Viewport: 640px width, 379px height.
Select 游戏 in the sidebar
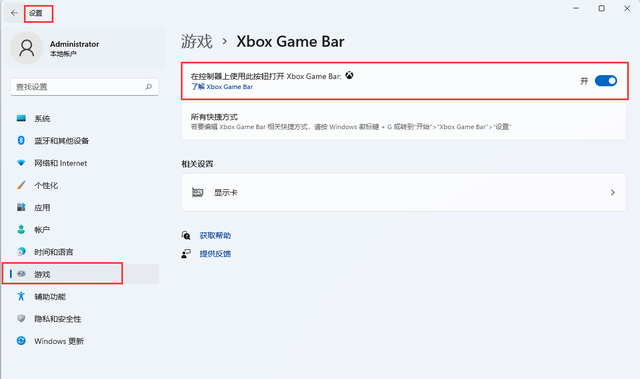point(84,274)
